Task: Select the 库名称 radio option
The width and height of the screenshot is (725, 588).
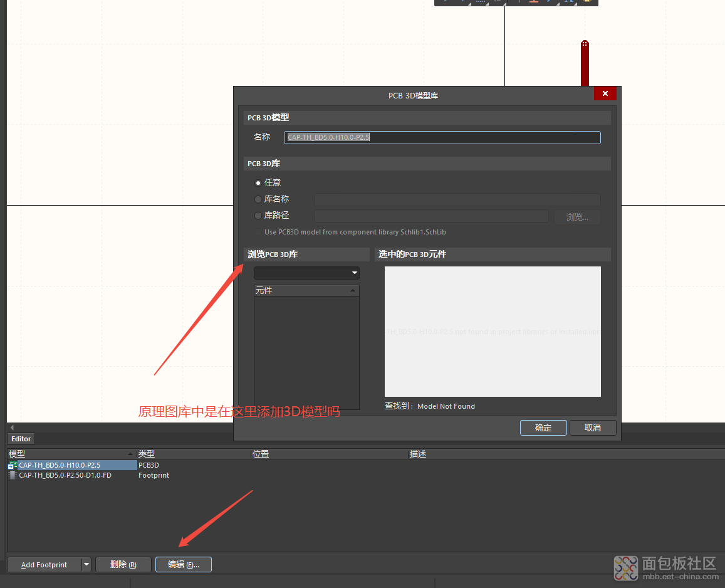Action: coord(258,199)
